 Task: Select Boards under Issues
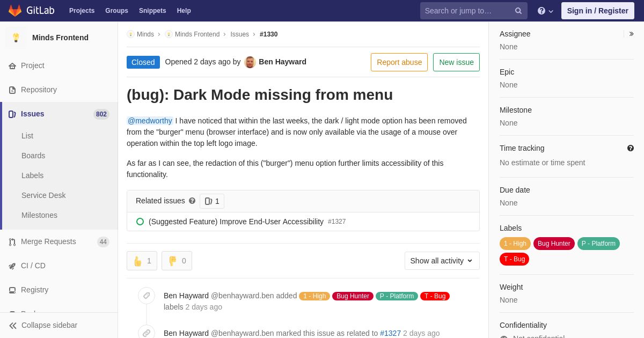pyautogui.click(x=33, y=156)
